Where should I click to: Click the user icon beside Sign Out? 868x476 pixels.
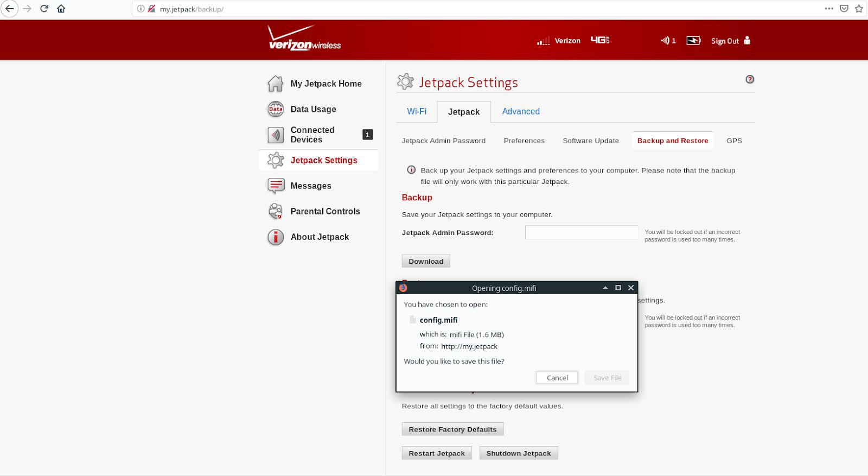[747, 40]
